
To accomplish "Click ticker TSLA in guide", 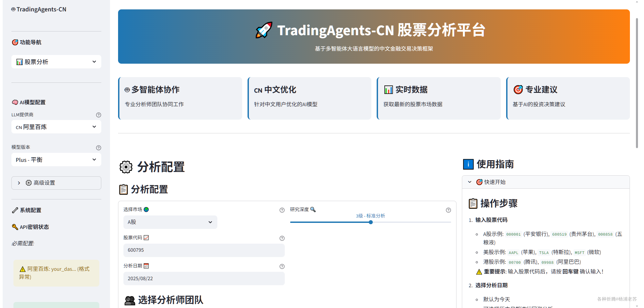I will 544,253.
